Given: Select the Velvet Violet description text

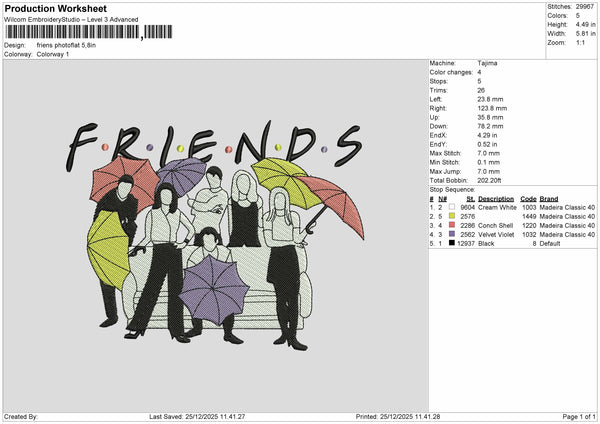Looking at the screenshot, I should pos(496,235).
